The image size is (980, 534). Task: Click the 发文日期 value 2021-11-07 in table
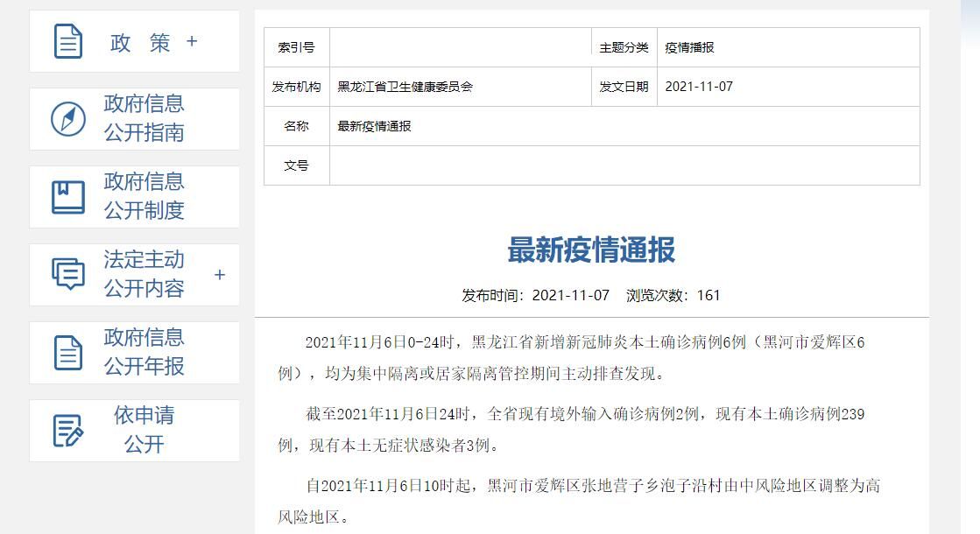click(699, 87)
